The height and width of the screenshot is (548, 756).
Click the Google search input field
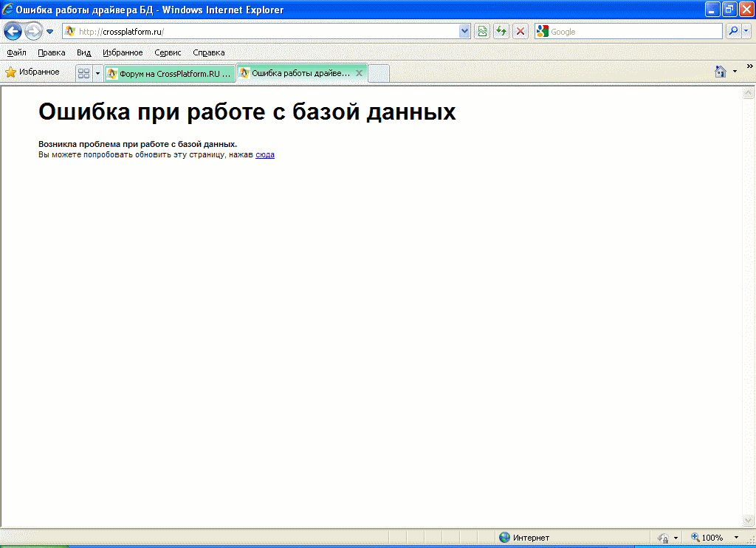pyautogui.click(x=635, y=32)
